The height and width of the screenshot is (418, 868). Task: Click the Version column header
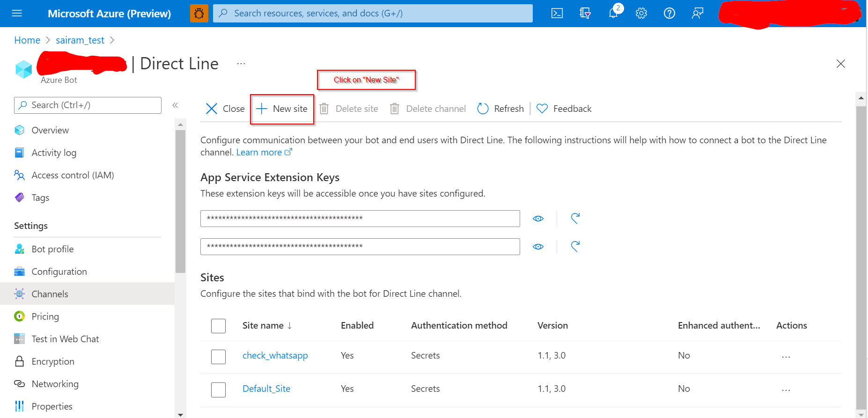pyautogui.click(x=552, y=325)
